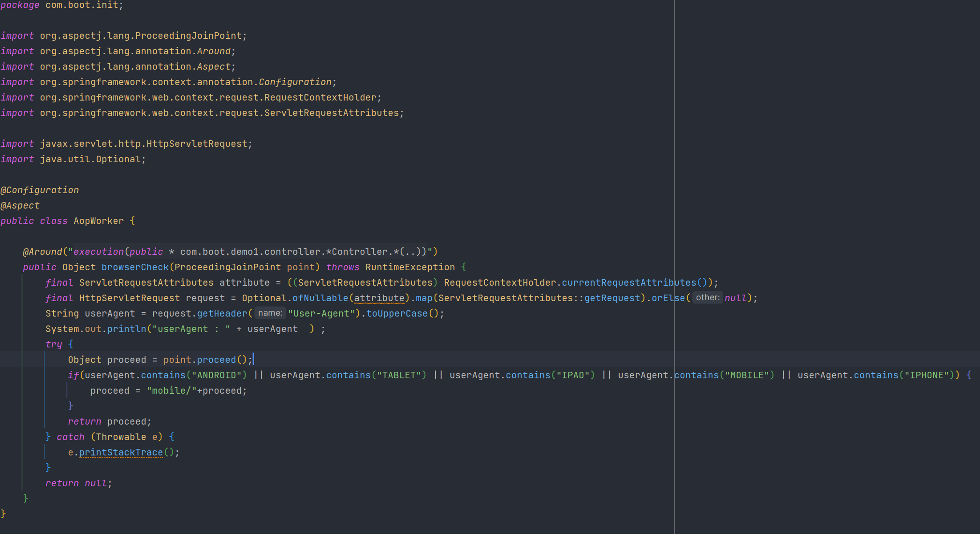This screenshot has height=534, width=980.
Task: Click the orElse method call
Action: pyautogui.click(x=668, y=298)
